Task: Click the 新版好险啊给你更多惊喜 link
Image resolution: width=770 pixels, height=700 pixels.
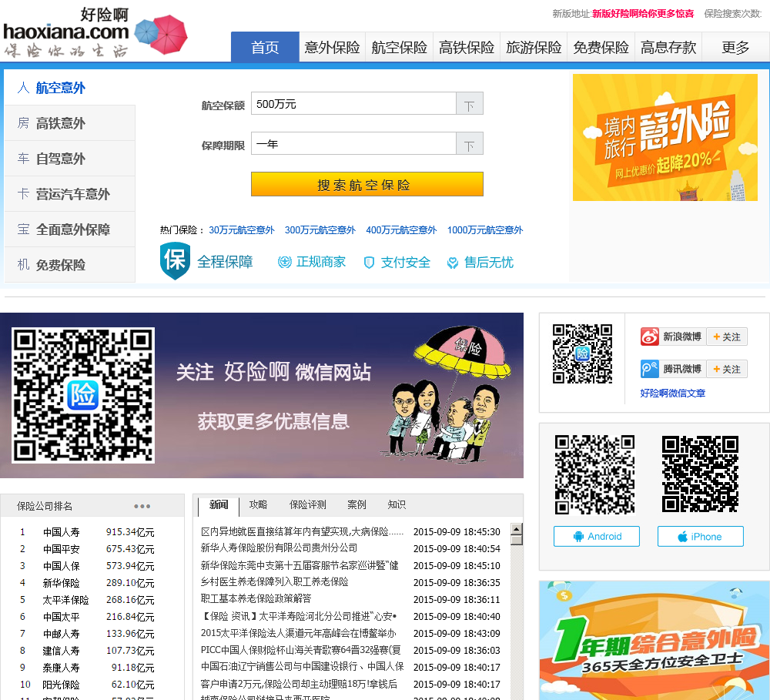Action: coord(643,14)
